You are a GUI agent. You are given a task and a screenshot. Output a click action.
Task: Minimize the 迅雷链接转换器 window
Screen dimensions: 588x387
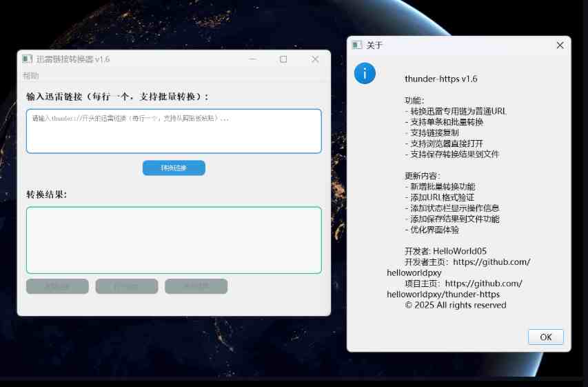click(252, 59)
